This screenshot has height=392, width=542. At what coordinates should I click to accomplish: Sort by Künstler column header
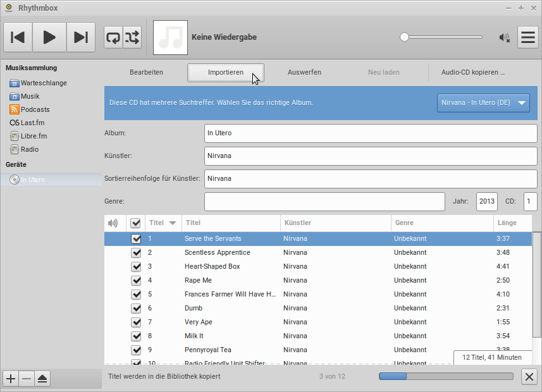336,223
